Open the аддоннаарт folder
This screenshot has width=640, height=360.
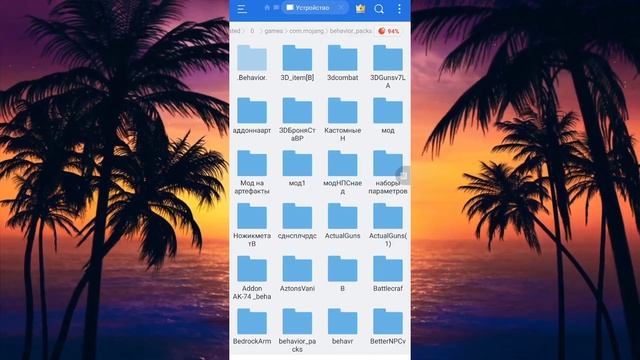point(252,116)
